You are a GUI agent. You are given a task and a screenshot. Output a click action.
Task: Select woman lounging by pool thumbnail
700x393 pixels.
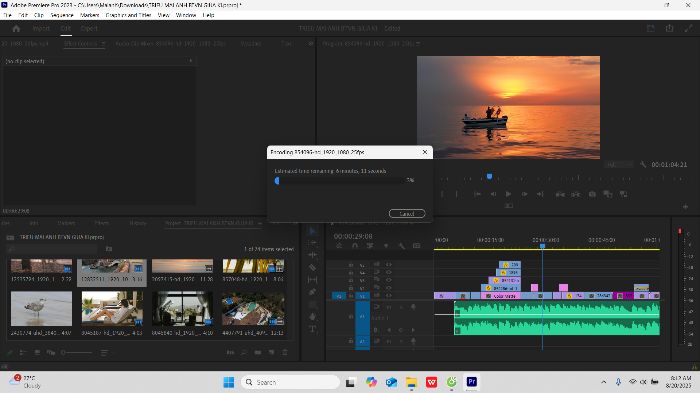click(112, 309)
